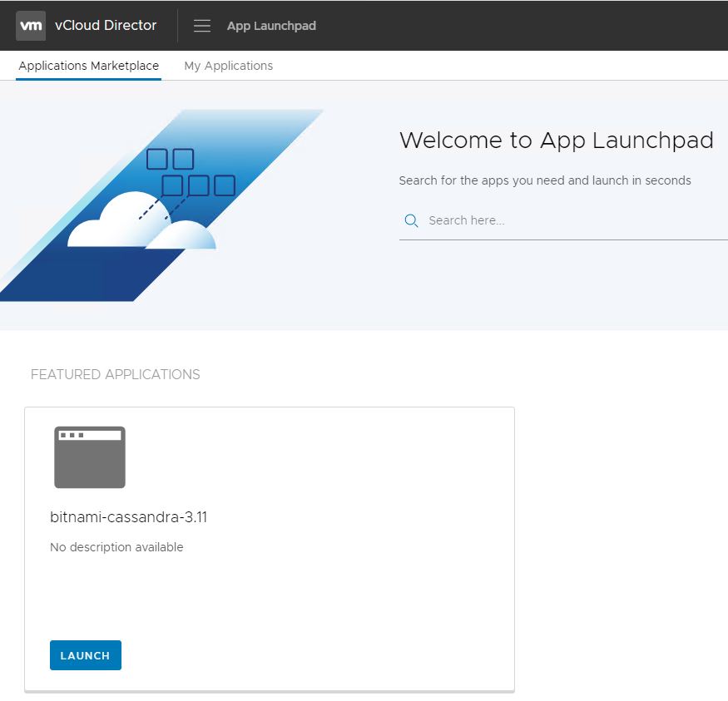Click the Featured Applications heading
Image resolution: width=728 pixels, height=701 pixels.
(115, 375)
